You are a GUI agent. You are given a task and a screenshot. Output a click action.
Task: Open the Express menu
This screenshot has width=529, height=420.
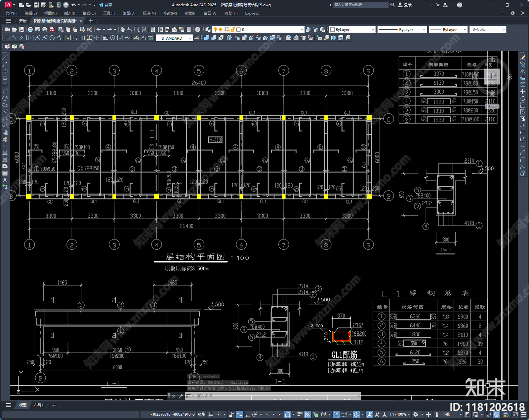(x=252, y=13)
